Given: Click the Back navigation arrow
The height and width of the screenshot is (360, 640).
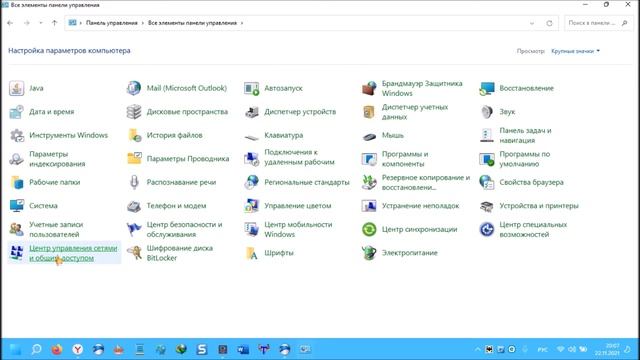Looking at the screenshot, I should click(x=10, y=23).
